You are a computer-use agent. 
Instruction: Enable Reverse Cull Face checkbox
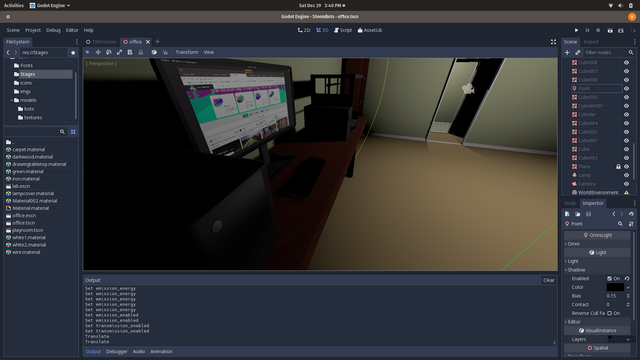pyautogui.click(x=609, y=313)
